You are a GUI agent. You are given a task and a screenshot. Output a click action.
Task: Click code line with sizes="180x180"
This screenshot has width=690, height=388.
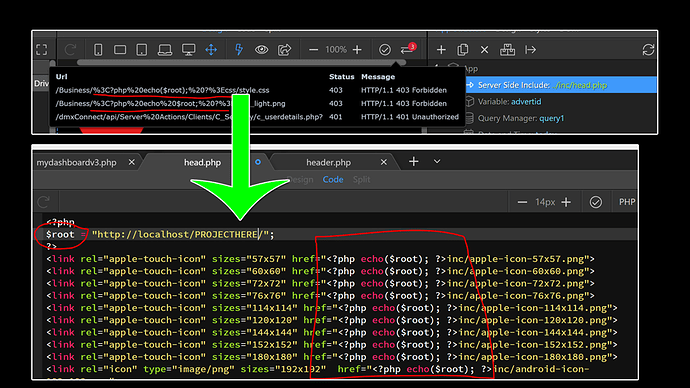(332, 357)
